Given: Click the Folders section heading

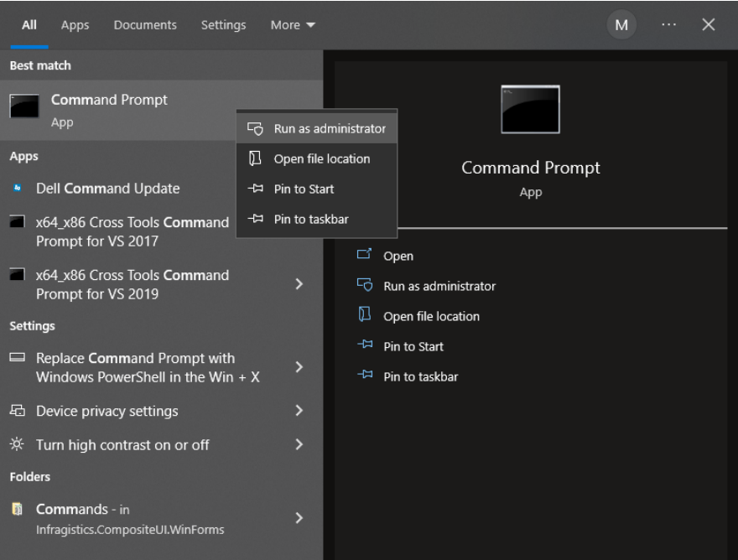Looking at the screenshot, I should 30,477.
